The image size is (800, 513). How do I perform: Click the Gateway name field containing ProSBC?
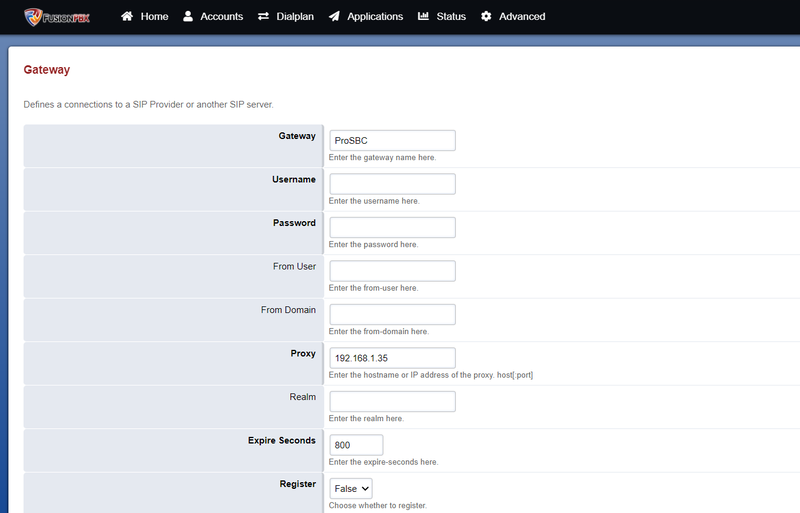392,140
